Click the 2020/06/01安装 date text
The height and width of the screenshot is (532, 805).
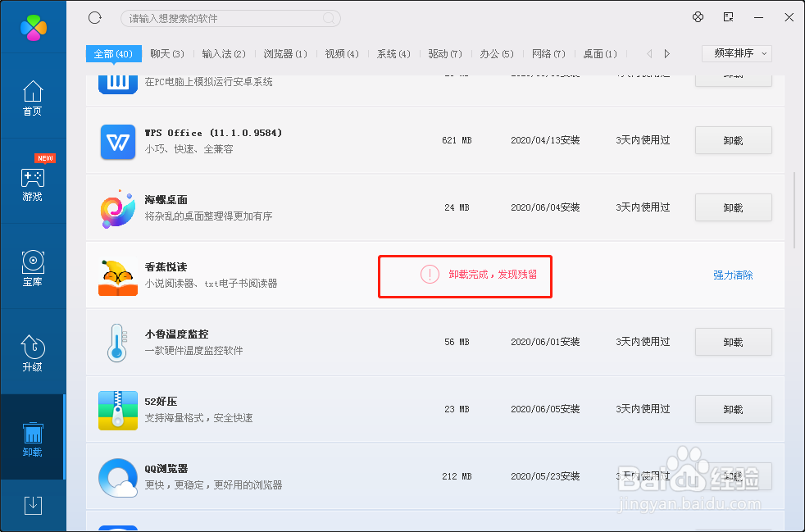(x=545, y=342)
